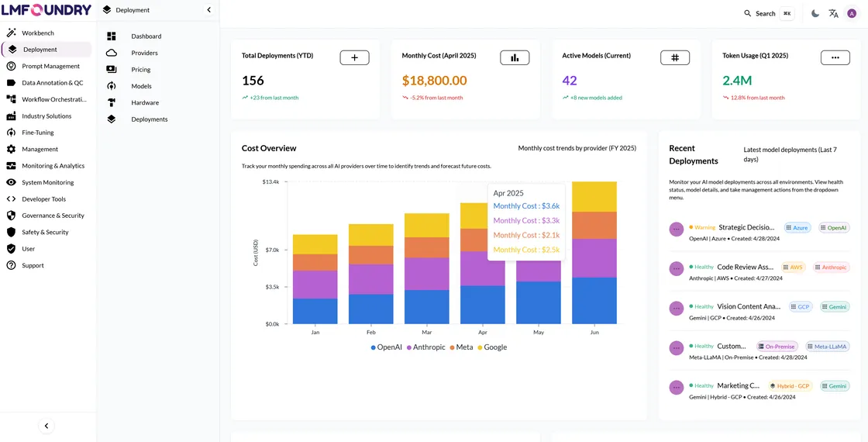Screen dimensions: 868x442
Task: Click the Prompt Management lightbulb icon
Action: 11,66
